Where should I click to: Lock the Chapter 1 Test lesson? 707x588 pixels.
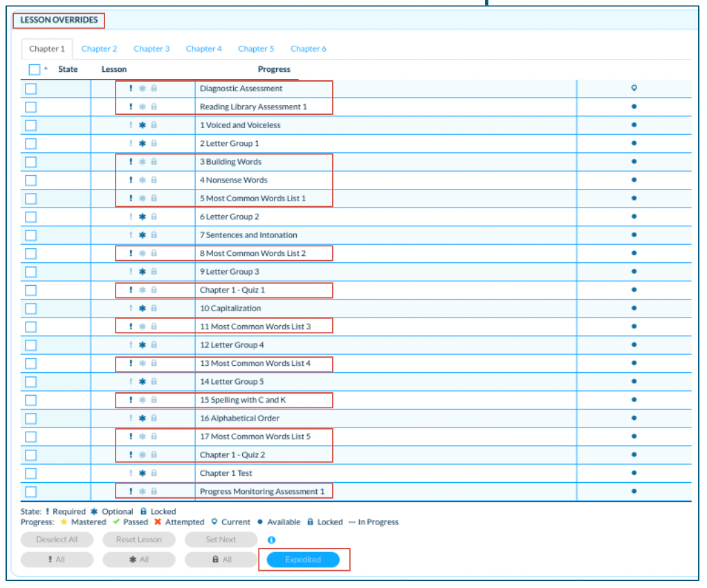pyautogui.click(x=154, y=473)
